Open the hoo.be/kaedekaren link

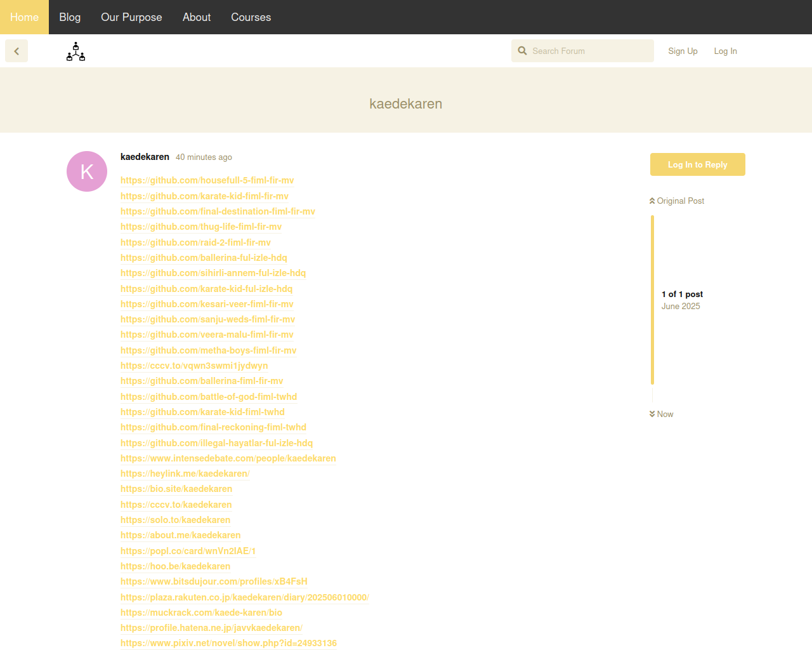tap(175, 566)
